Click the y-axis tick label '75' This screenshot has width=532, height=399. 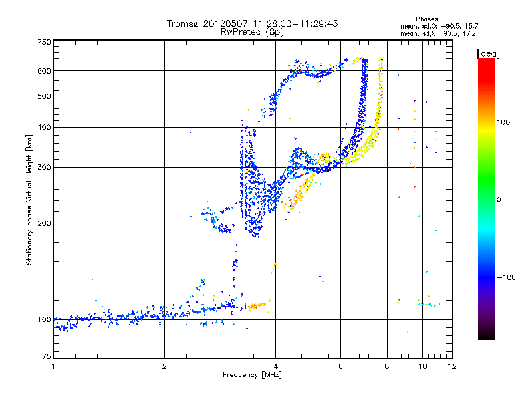pos(47,356)
